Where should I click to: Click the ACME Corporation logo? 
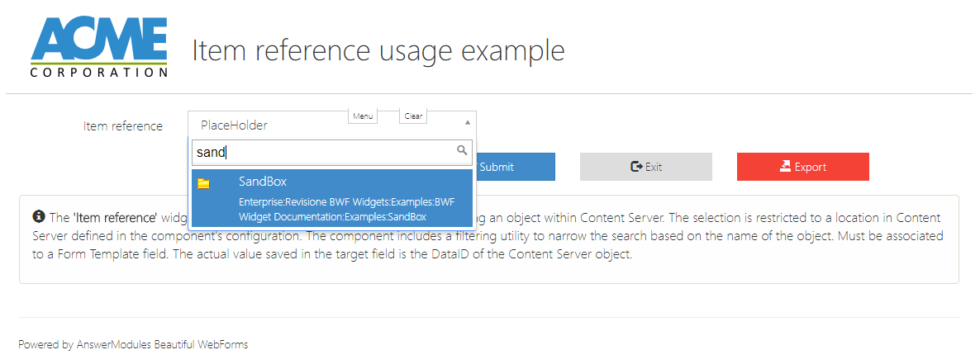point(99,48)
